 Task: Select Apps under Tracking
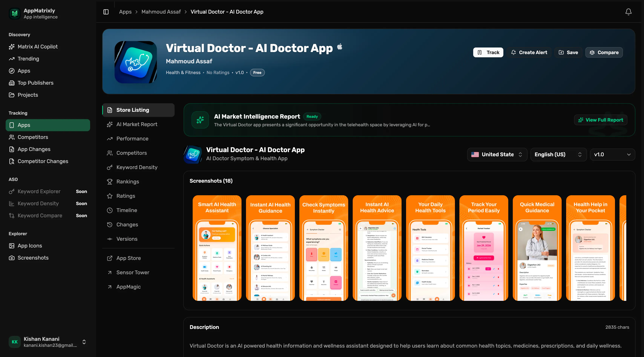[48, 125]
